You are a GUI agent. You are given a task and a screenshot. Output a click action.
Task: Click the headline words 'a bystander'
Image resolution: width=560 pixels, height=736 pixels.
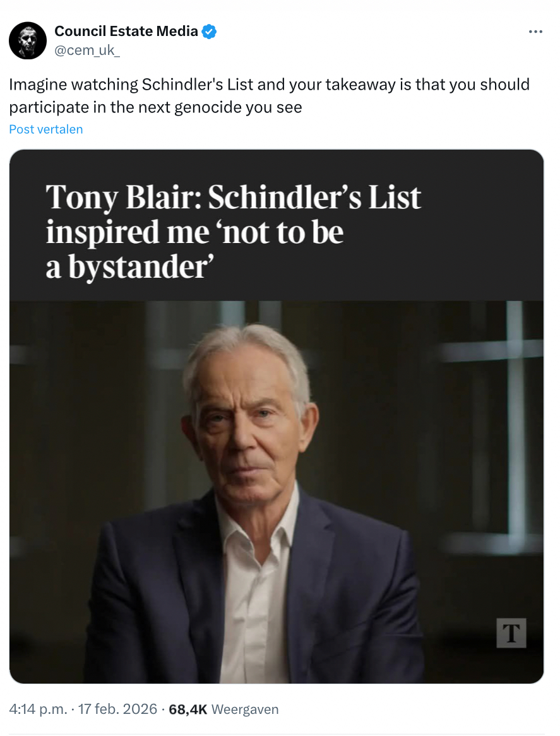tap(126, 267)
